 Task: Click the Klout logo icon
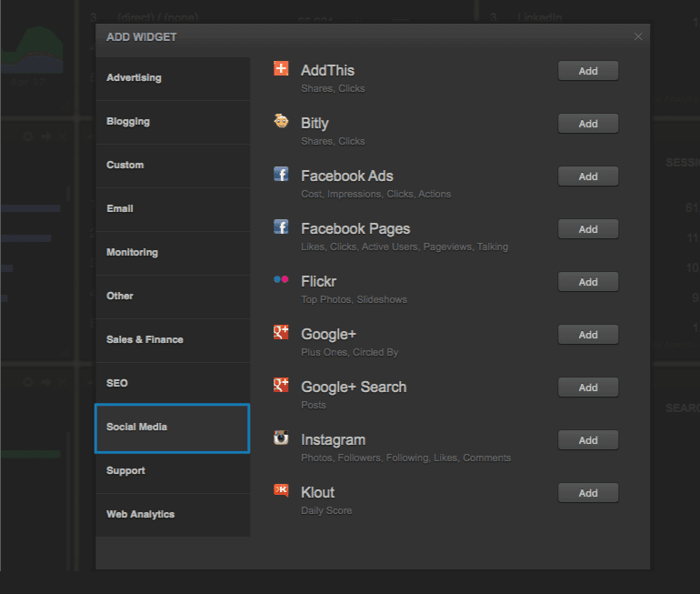[281, 490]
